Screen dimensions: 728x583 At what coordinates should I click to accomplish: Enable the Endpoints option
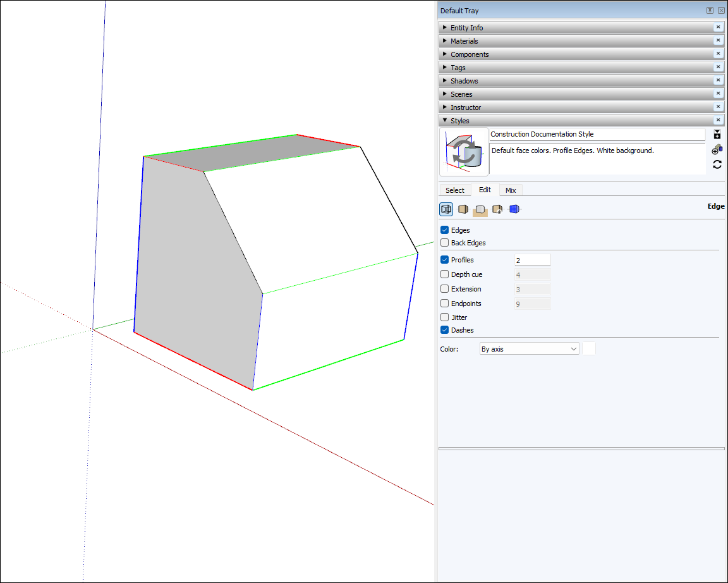click(444, 303)
